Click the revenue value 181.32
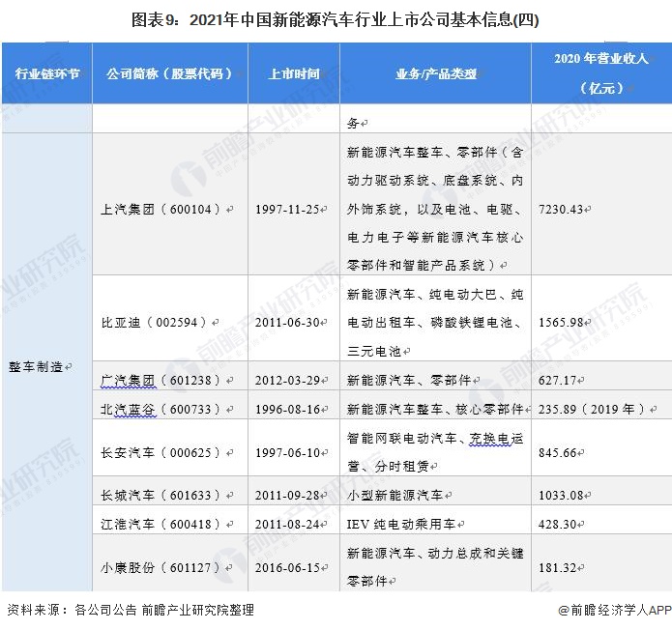The height and width of the screenshot is (630, 672). tap(558, 567)
